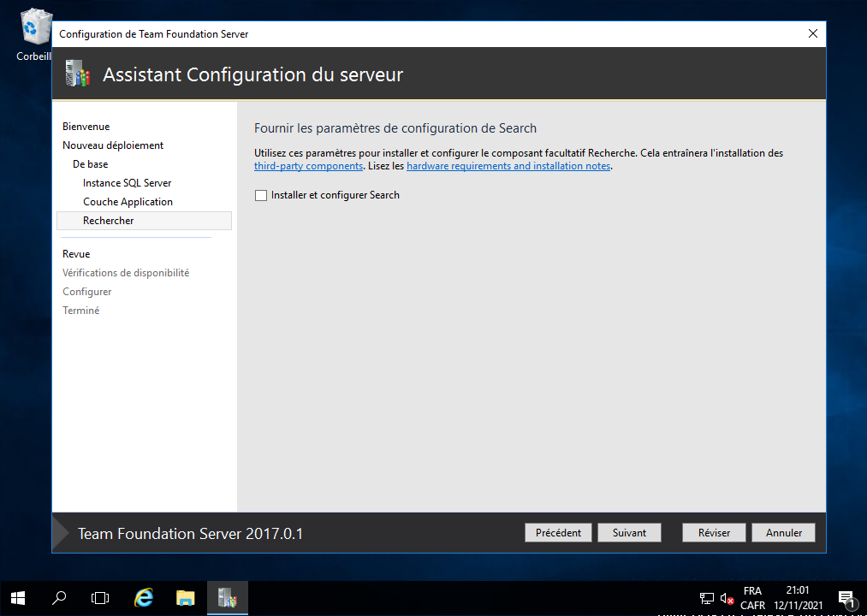Click the Windows Start button
Screen dimensions: 867x616
18,598
